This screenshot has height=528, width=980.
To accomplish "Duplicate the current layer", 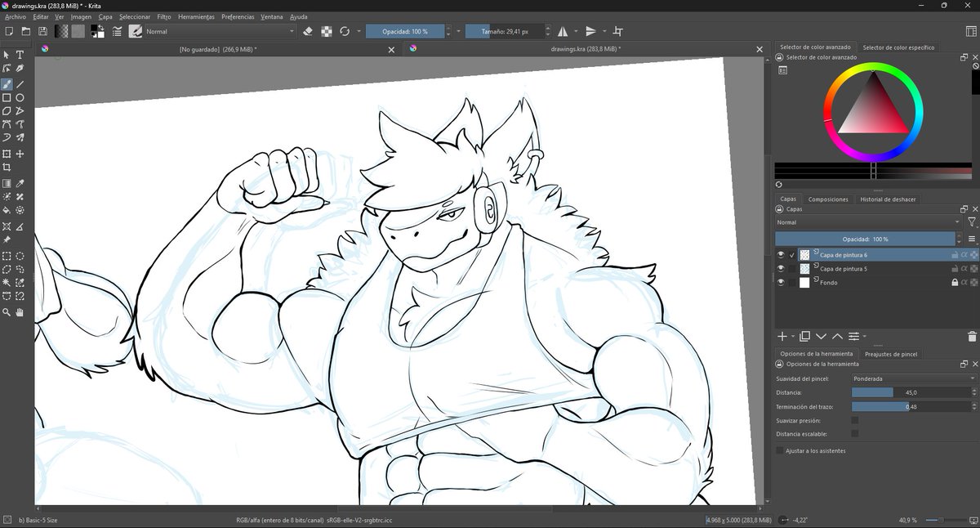I will (804, 336).
